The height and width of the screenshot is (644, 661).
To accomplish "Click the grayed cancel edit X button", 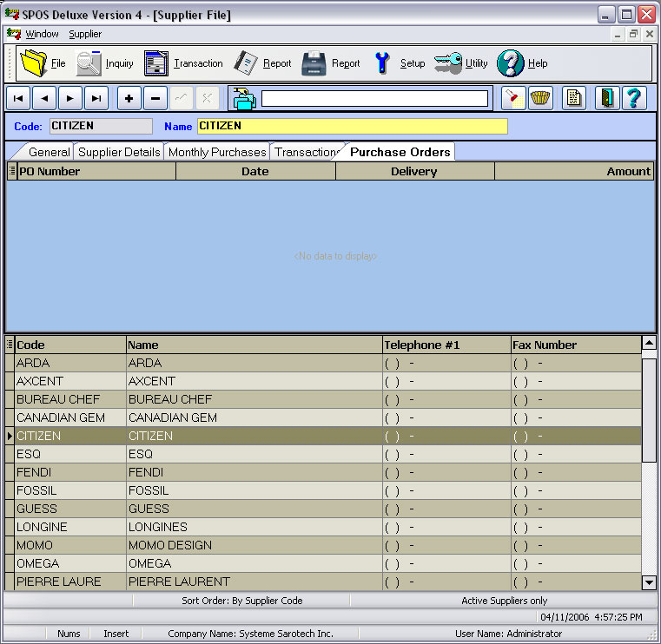I will click(207, 99).
